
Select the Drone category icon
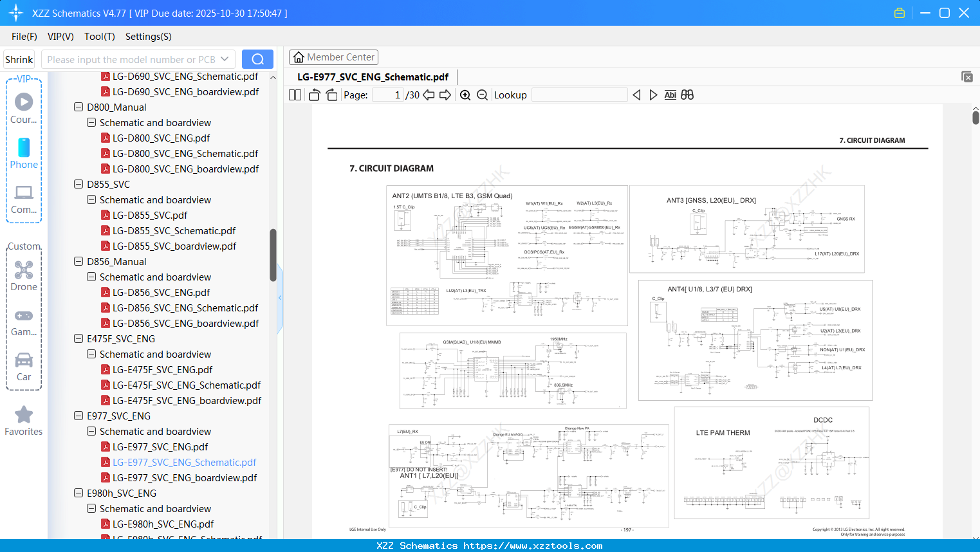click(x=24, y=269)
